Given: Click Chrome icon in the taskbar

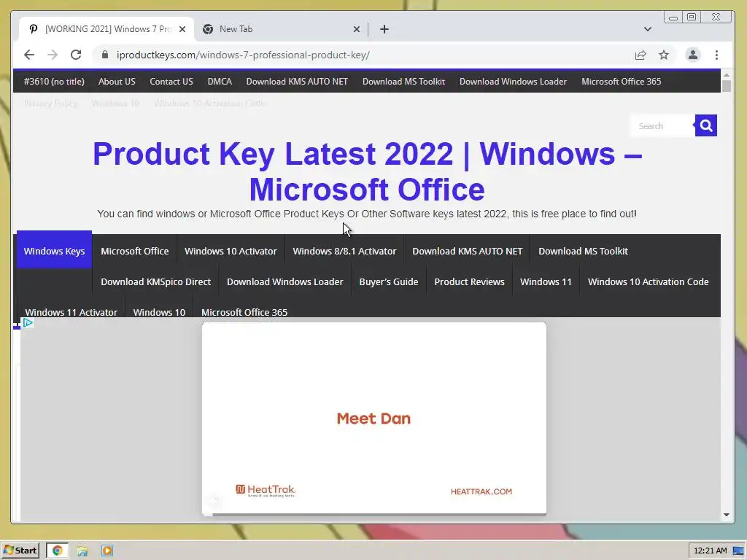Looking at the screenshot, I should pyautogui.click(x=57, y=551).
